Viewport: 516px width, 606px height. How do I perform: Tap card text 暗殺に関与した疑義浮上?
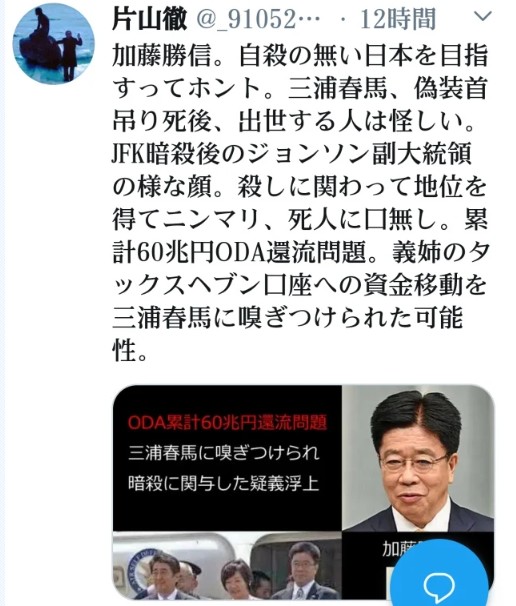tap(224, 483)
